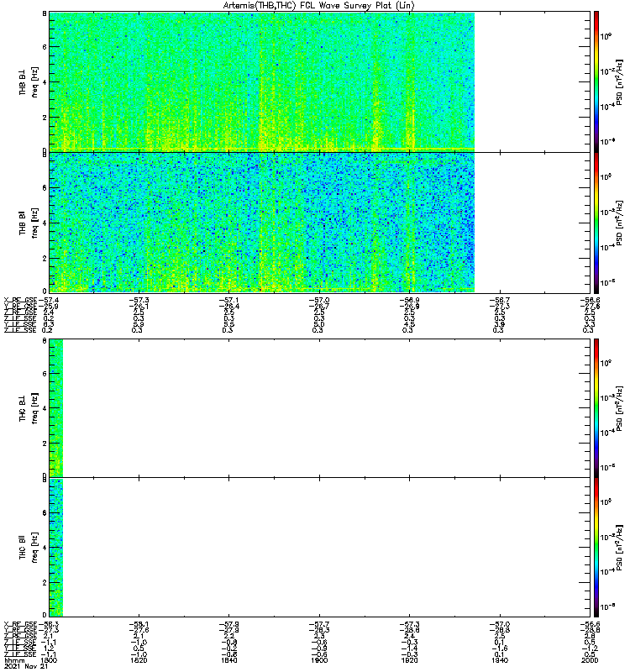Click the color bar beside the top panel
This screenshot has width=630, height=672.
click(x=596, y=81)
